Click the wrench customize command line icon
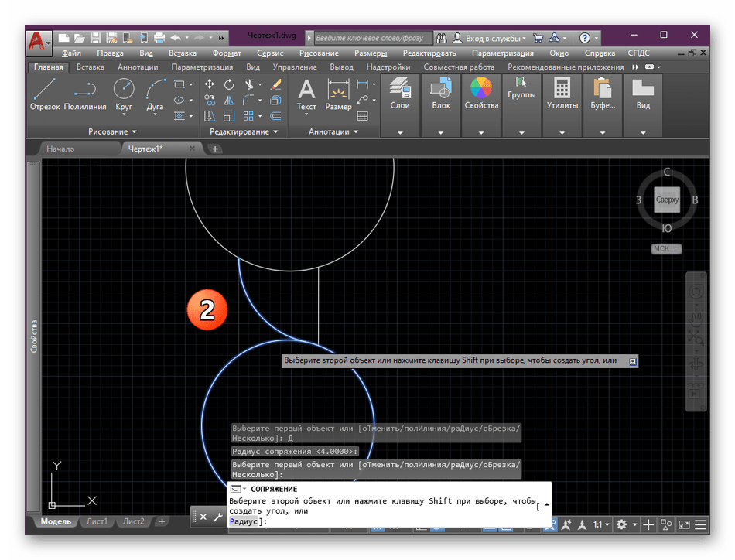 coord(218,517)
